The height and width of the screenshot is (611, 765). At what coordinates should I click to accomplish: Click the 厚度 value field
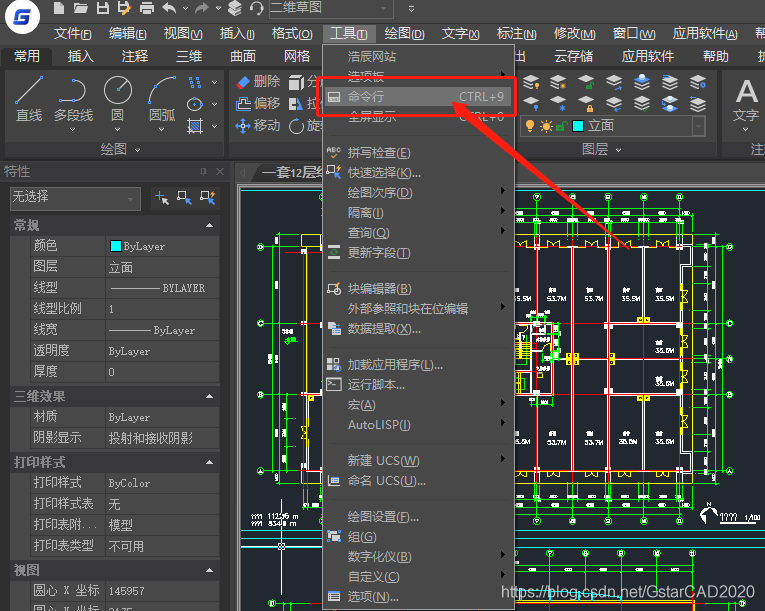pyautogui.click(x=162, y=372)
